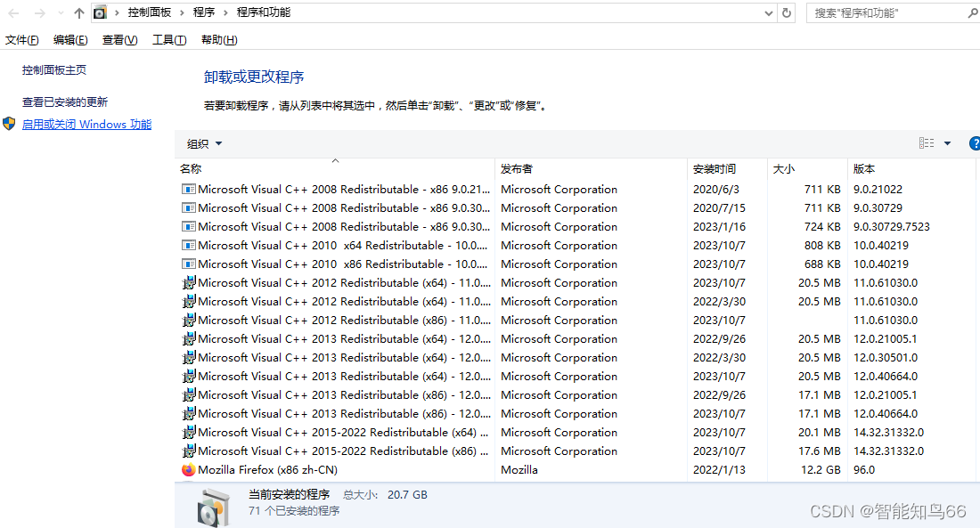980x528 pixels.
Task: Click icon of VC++ 2013 x64 version 12.0.30501.0
Action: (188, 357)
